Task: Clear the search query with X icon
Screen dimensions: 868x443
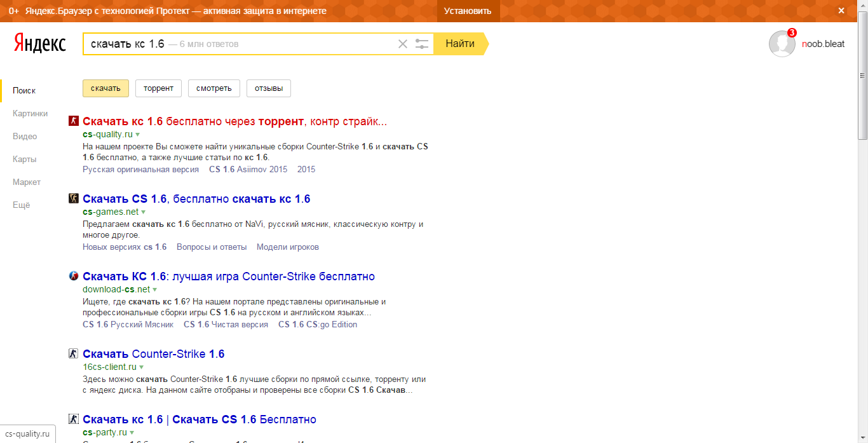Action: (x=403, y=44)
